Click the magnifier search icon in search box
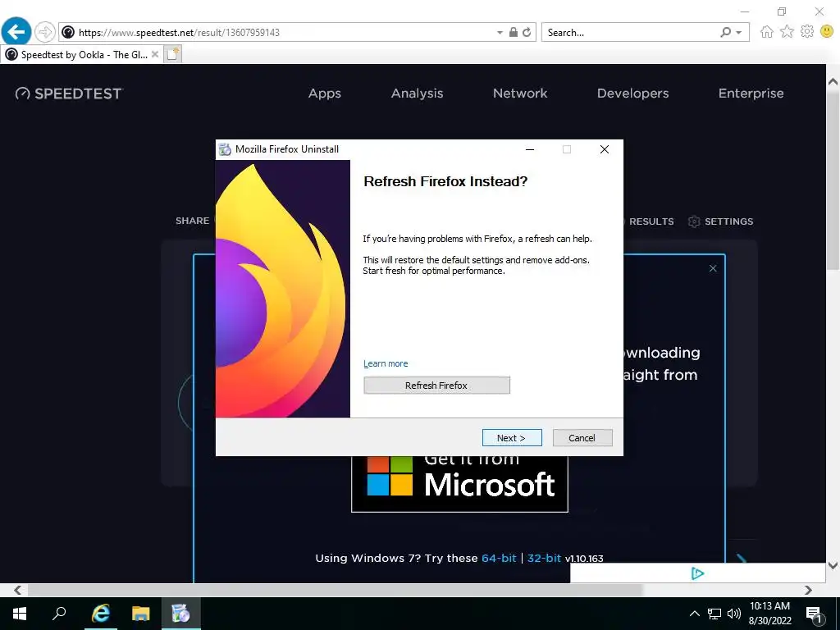Image resolution: width=840 pixels, height=630 pixels. pyautogui.click(x=725, y=32)
